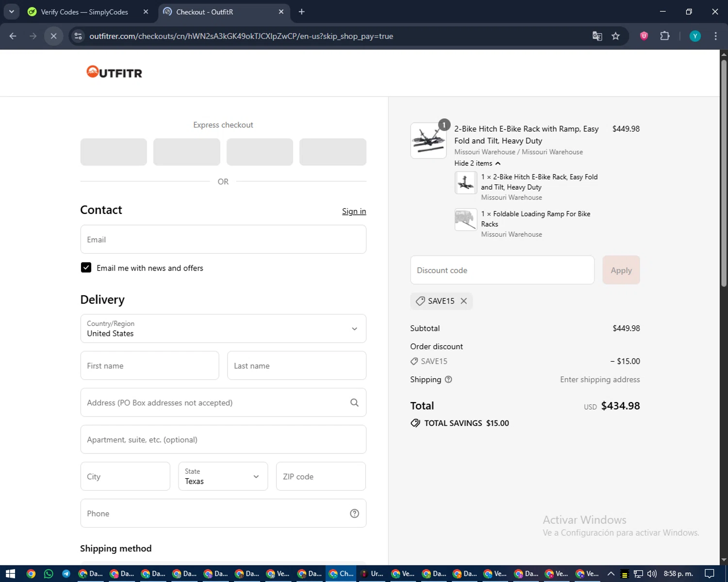This screenshot has height=582, width=728.
Task: Open the Windows notification center icon
Action: [x=710, y=574]
